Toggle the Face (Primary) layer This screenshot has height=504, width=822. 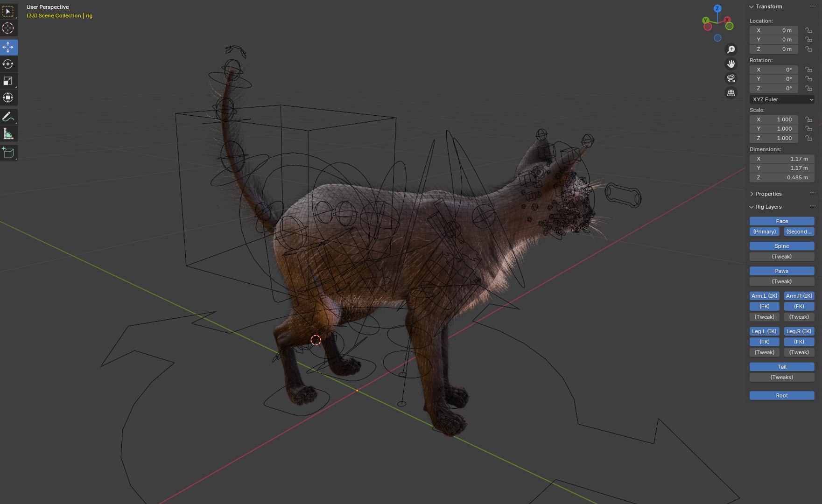click(765, 231)
